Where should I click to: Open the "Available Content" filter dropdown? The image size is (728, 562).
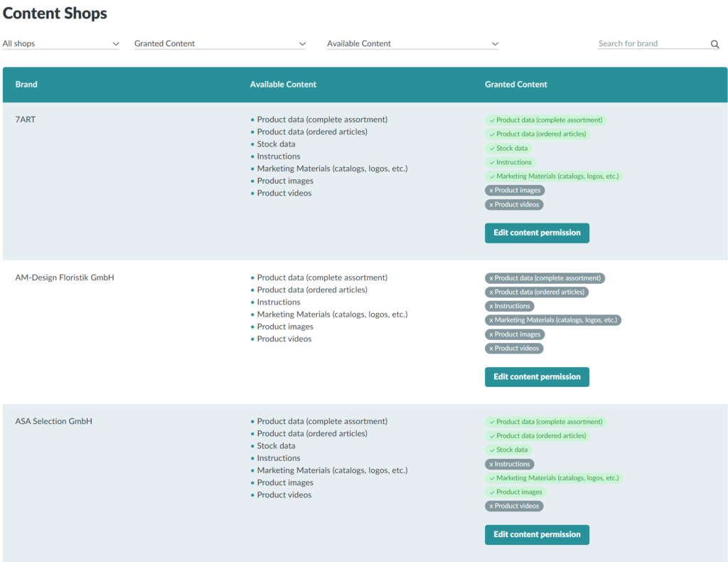[412, 43]
